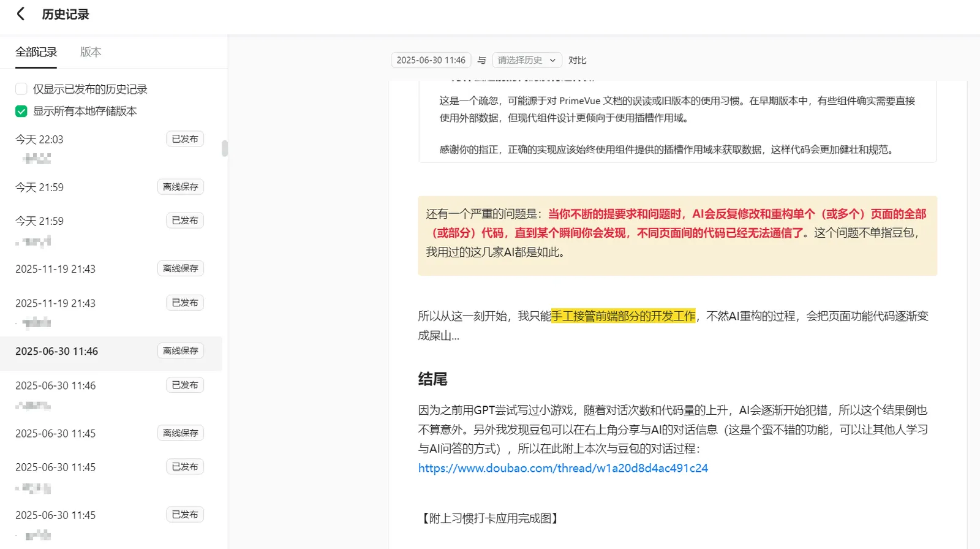The width and height of the screenshot is (980, 549).
Task: Enable 仅显示已发布的历史记录 checkbox
Action: [21, 89]
